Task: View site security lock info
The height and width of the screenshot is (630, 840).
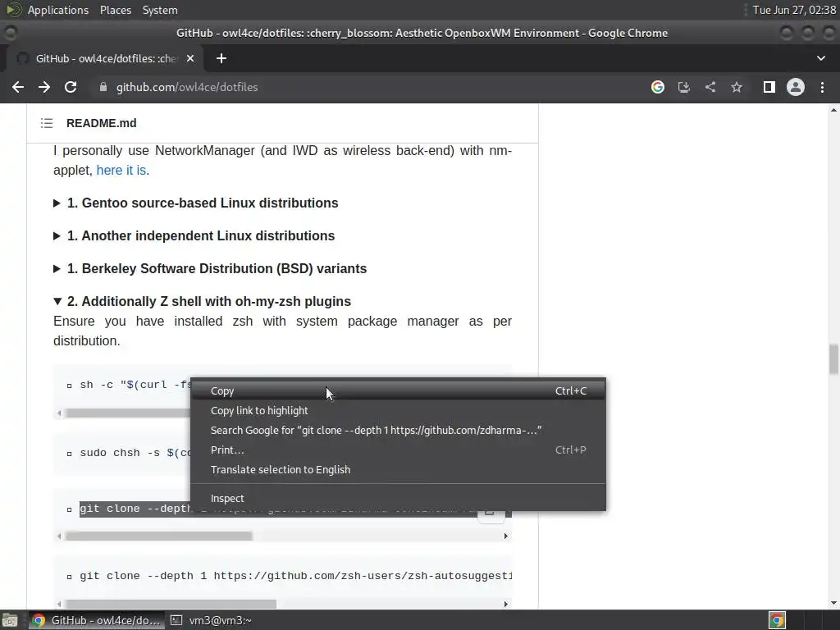Action: [103, 87]
